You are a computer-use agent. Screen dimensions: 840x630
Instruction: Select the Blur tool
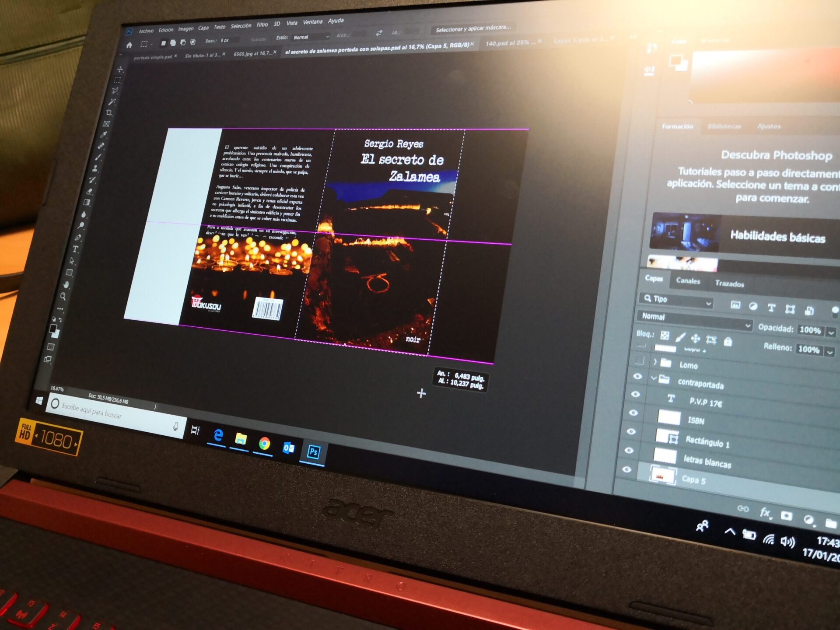pyautogui.click(x=84, y=214)
